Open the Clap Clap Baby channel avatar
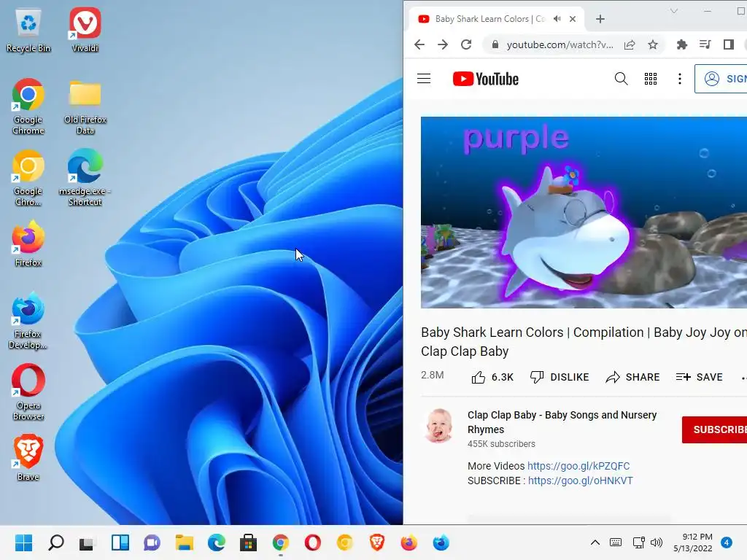747x560 pixels. [x=438, y=426]
